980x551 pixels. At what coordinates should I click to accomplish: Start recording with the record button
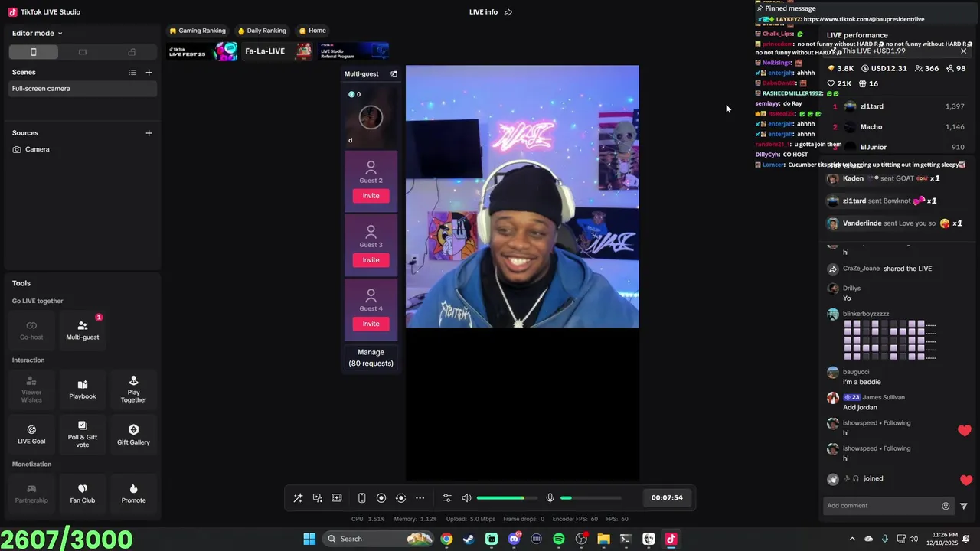click(x=381, y=497)
